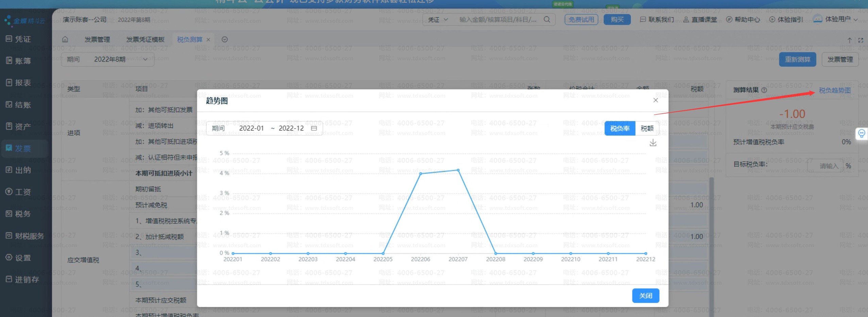Click the 关闭 button in dialog
868x317 pixels.
click(645, 296)
